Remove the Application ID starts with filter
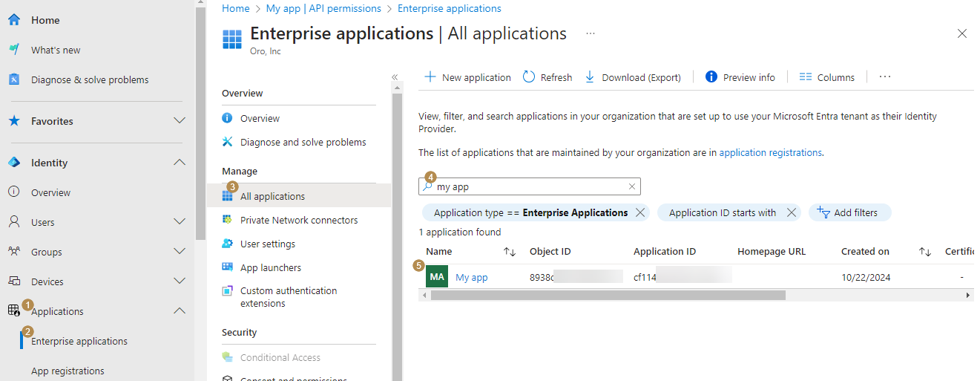980x381 pixels. [x=791, y=212]
